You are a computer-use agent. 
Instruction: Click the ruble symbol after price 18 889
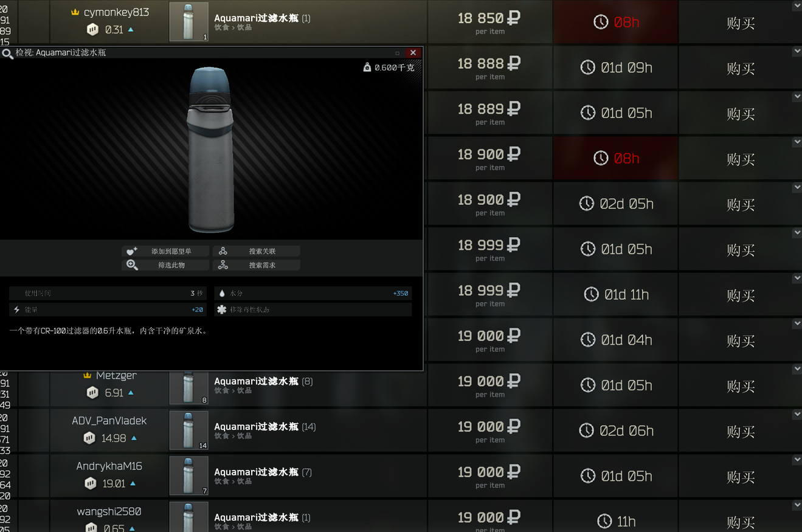[514, 109]
